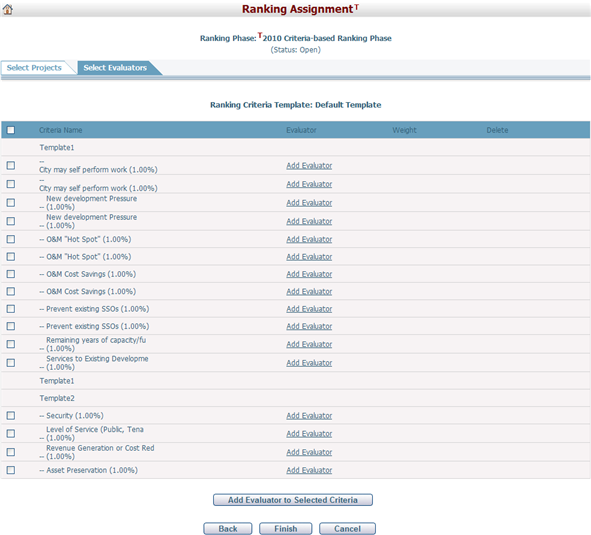Click the Finish button
The image size is (591, 535).
pyautogui.click(x=286, y=529)
